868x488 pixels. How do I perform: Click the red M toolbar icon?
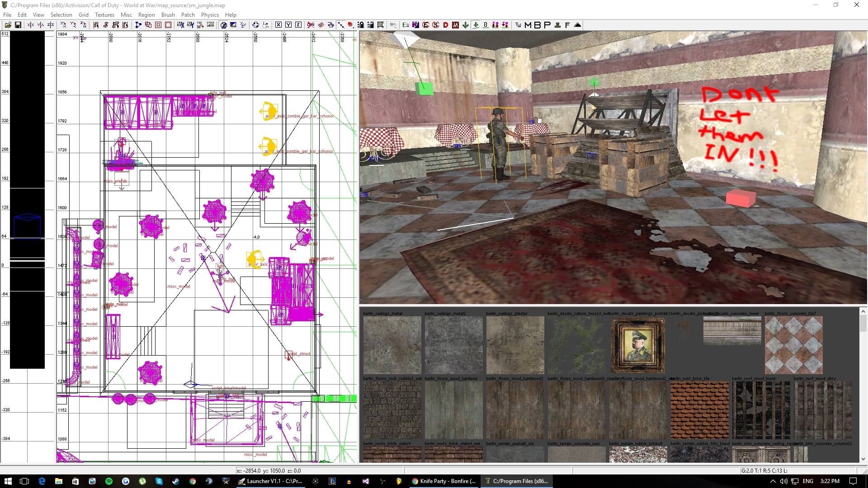click(x=456, y=25)
